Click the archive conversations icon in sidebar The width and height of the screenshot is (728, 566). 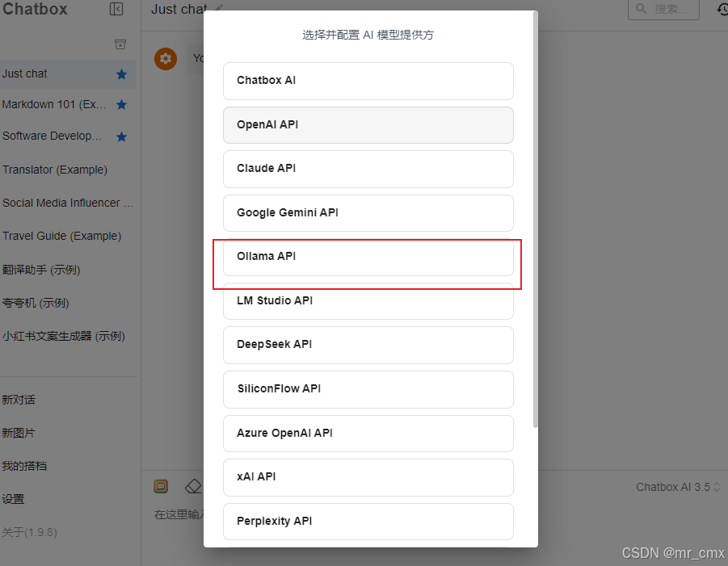point(120,44)
